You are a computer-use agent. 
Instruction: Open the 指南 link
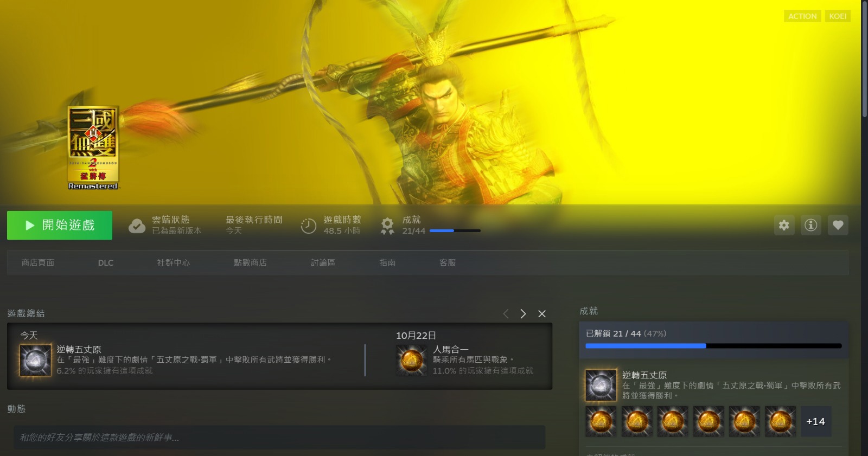pyautogui.click(x=387, y=262)
